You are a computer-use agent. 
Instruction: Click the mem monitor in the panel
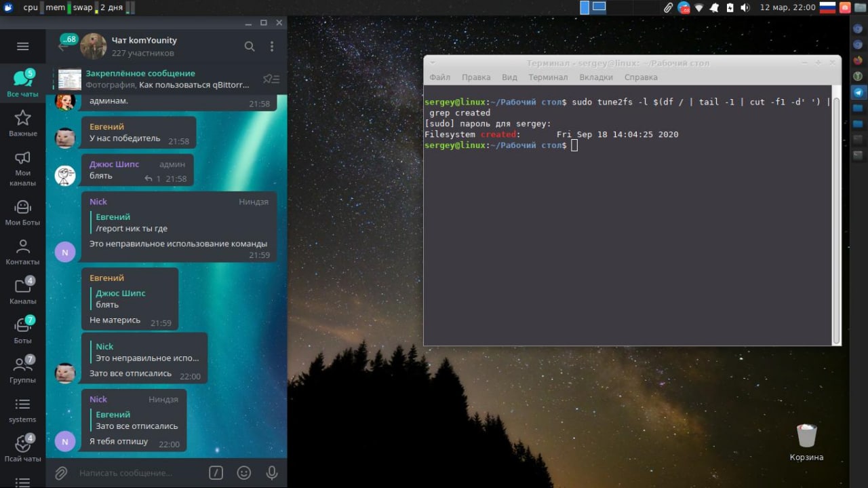(x=58, y=7)
